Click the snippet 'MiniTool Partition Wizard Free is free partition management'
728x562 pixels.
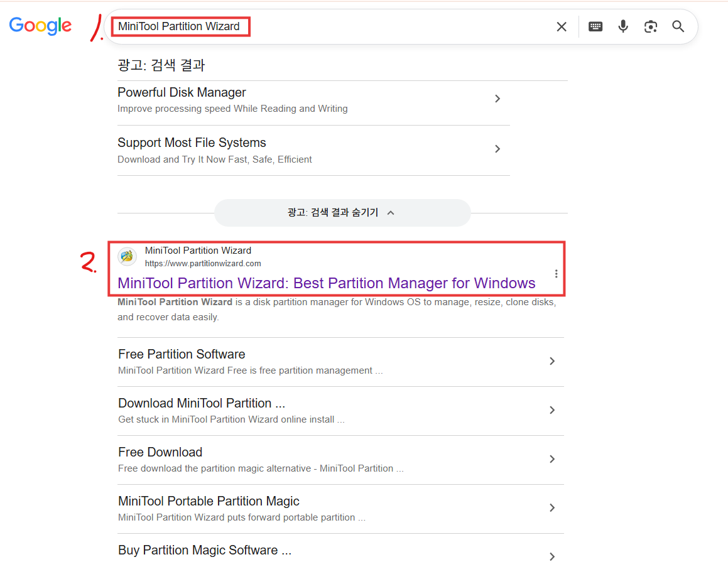tap(245, 370)
